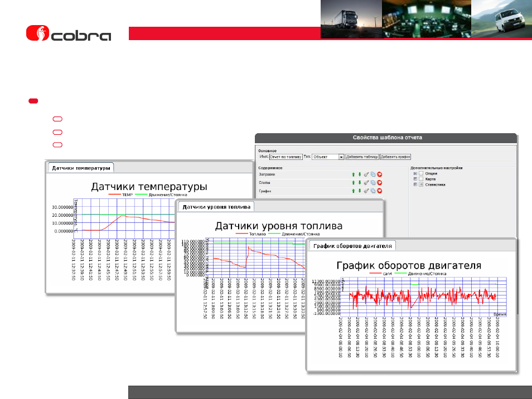The image size is (532, 399).
Task: Click the Добавить график button
Action: coord(395,157)
